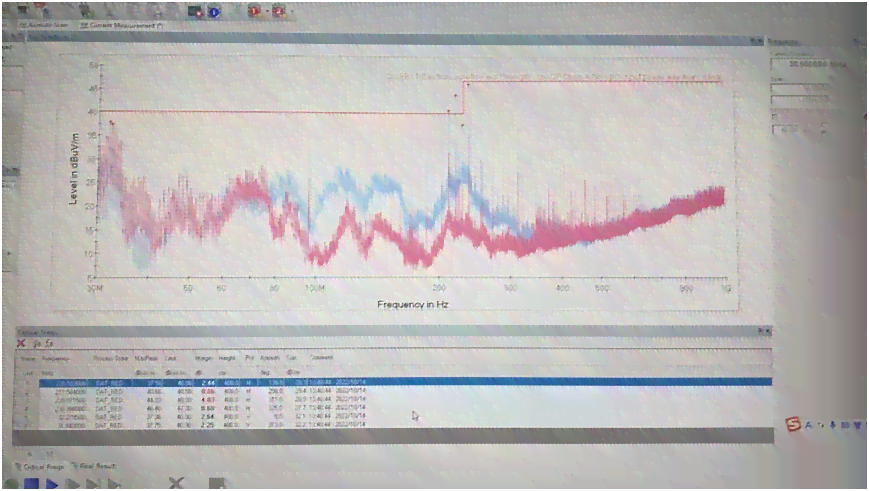Click the red marker near 30M on graph
869x491 pixels.
coord(112,123)
